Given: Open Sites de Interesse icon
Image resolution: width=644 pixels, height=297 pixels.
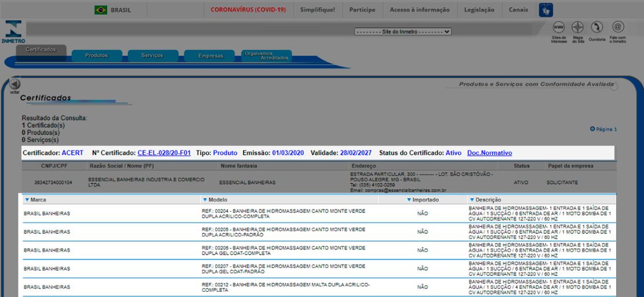Looking at the screenshot, I should coord(559,27).
